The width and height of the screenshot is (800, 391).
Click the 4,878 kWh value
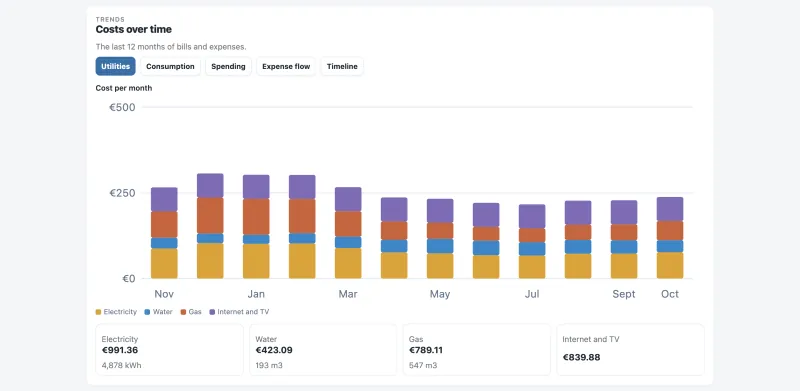[x=121, y=365]
